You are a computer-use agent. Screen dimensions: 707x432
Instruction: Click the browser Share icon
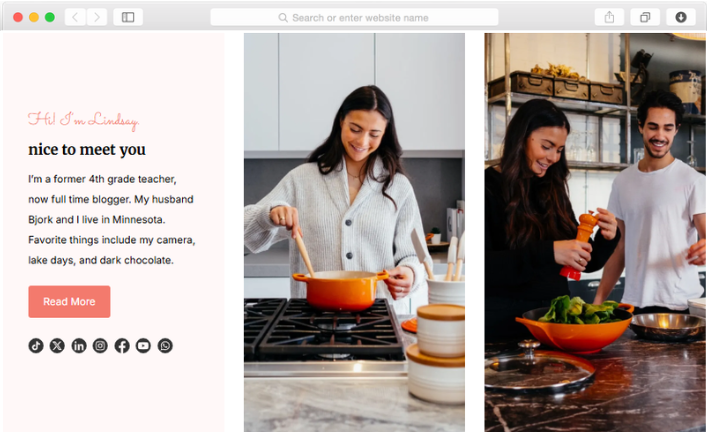point(609,18)
